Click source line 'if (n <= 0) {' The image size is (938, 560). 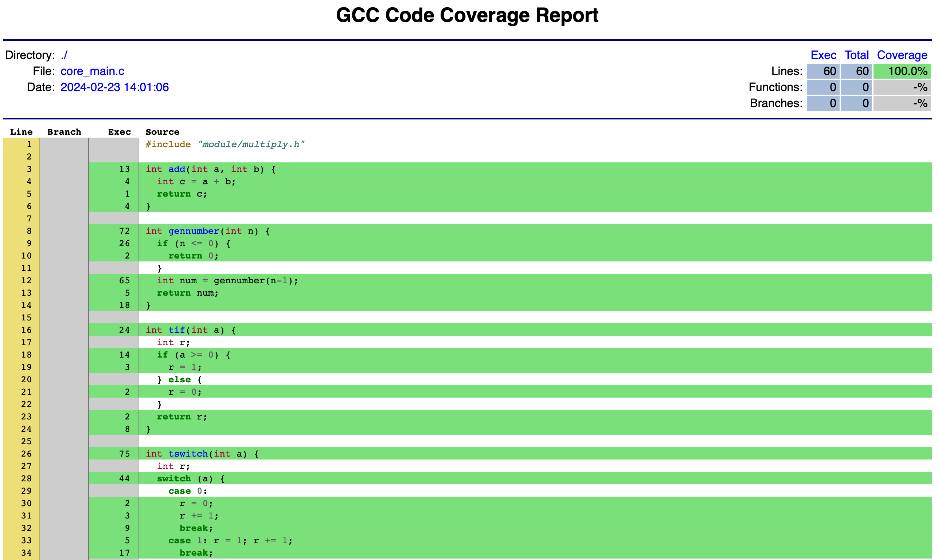point(194,243)
